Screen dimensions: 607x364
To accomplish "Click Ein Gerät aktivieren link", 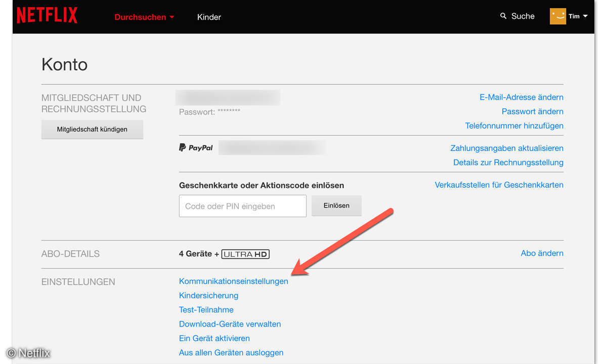I will pos(214,338).
